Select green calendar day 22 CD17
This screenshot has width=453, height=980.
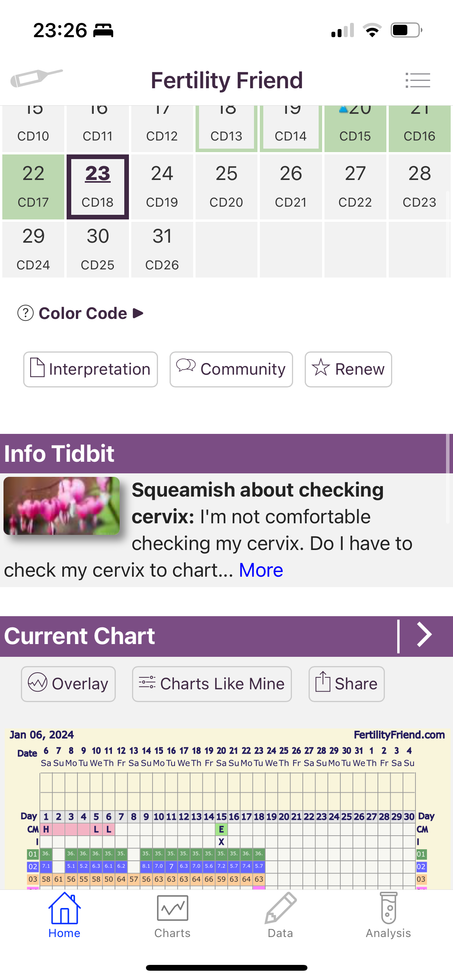click(x=33, y=187)
